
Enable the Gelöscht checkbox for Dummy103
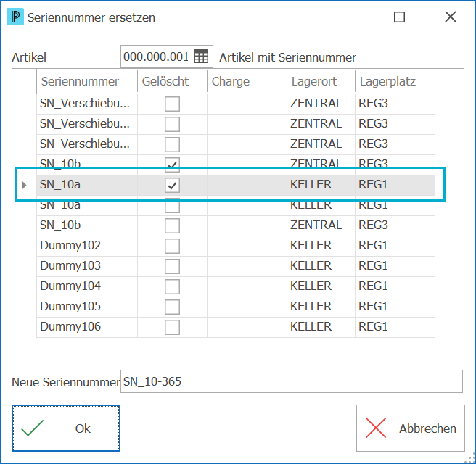coord(172,266)
